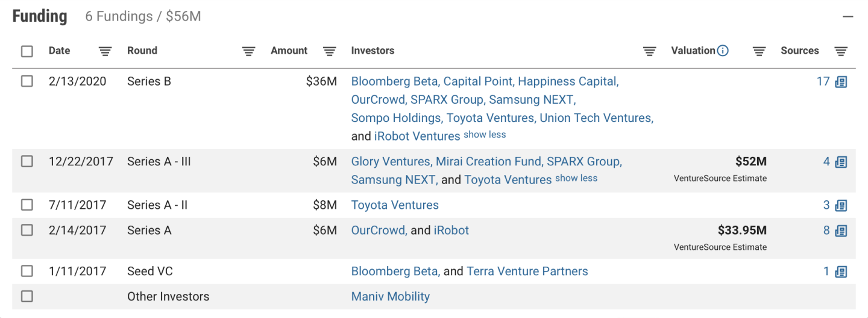Open filter icon beside Valuation column
Viewport: 868px width, 318px height.
coord(759,51)
